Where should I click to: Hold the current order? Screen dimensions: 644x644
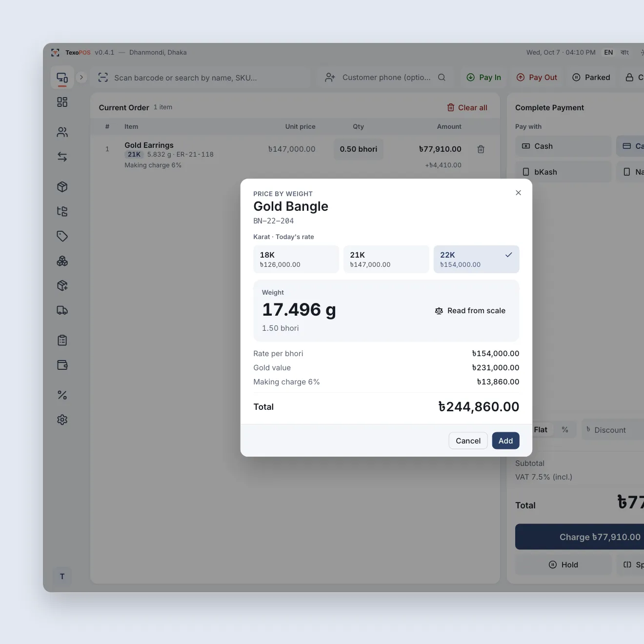click(x=563, y=564)
